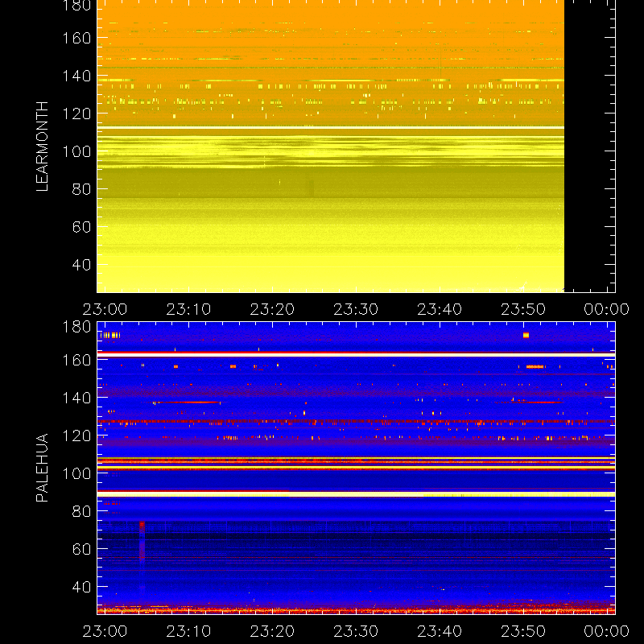Select the 120 frequency tick label on Learmonth plot
The height and width of the screenshot is (644, 644).
point(76,114)
